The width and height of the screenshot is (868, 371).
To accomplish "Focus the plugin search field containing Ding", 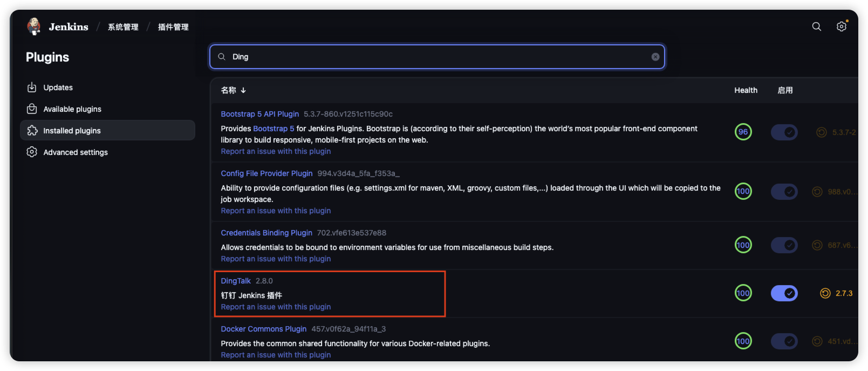I will tap(437, 57).
